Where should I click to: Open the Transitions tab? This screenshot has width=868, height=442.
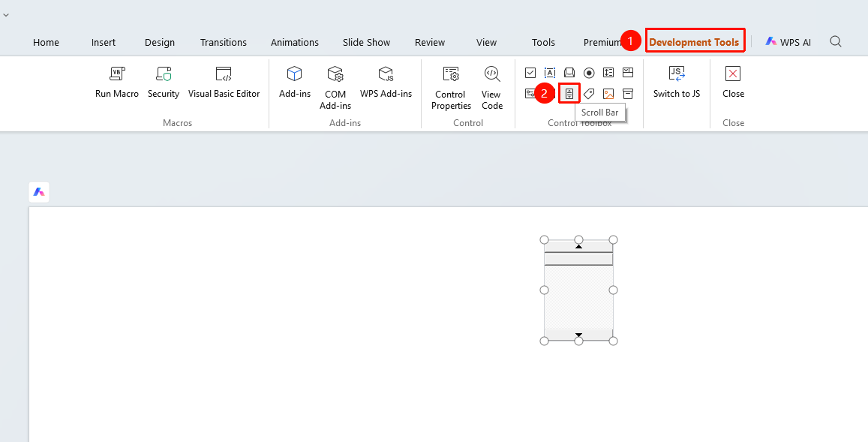224,43
